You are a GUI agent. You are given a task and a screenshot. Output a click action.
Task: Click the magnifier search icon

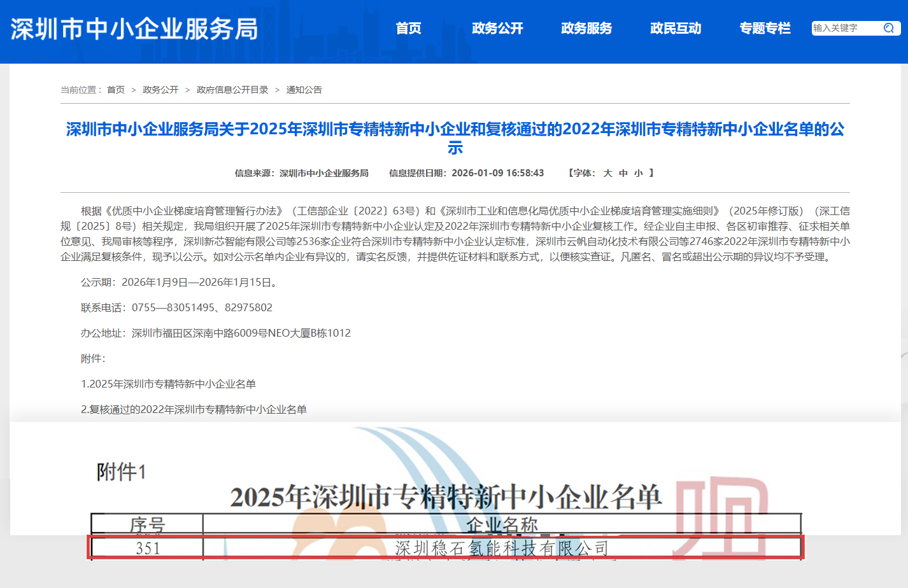[889, 28]
